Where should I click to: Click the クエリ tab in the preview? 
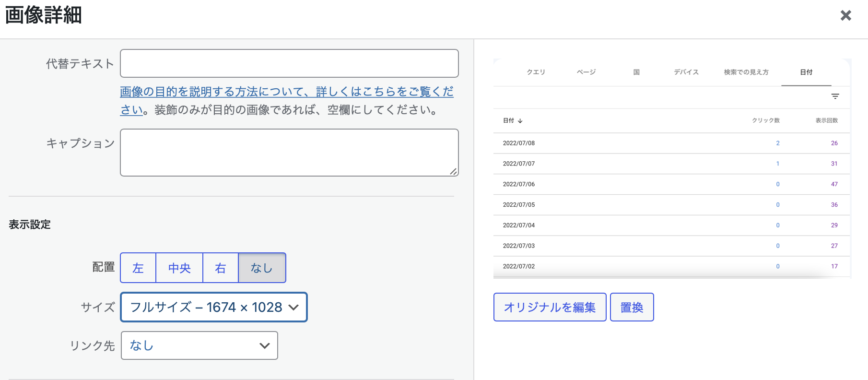(x=536, y=72)
